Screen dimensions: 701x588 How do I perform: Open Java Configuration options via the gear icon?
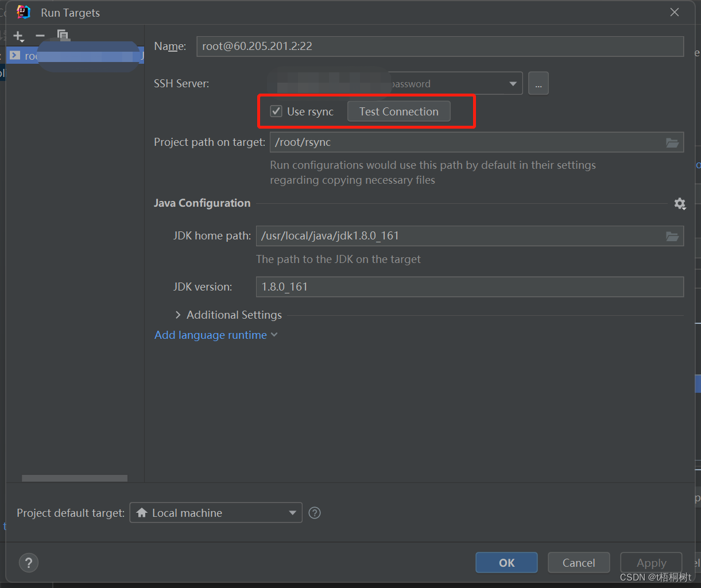click(x=680, y=203)
